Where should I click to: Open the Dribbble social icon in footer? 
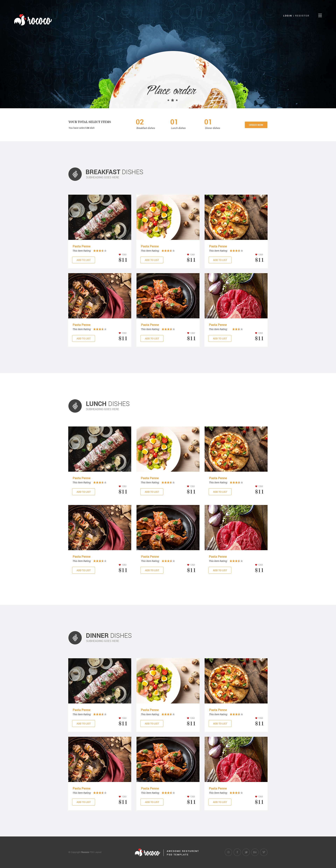pyautogui.click(x=228, y=852)
